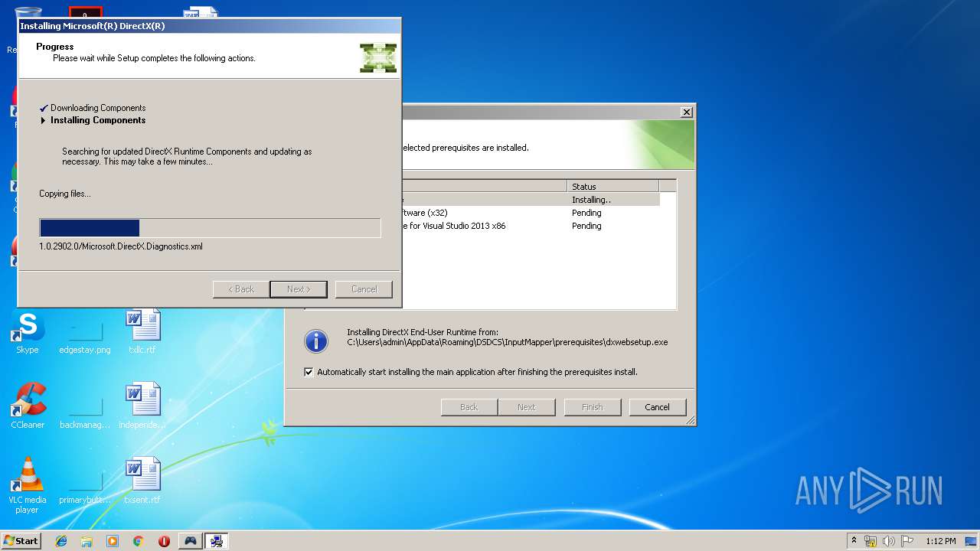Viewport: 980px width, 551px height.
Task: Click < Back in the DirectX setup dialog
Action: (241, 289)
